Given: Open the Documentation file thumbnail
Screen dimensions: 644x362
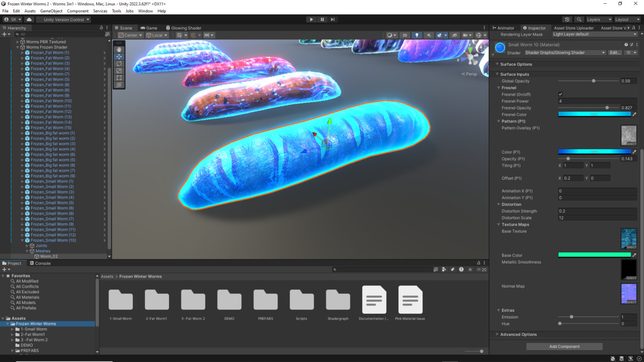Looking at the screenshot, I should [374, 299].
